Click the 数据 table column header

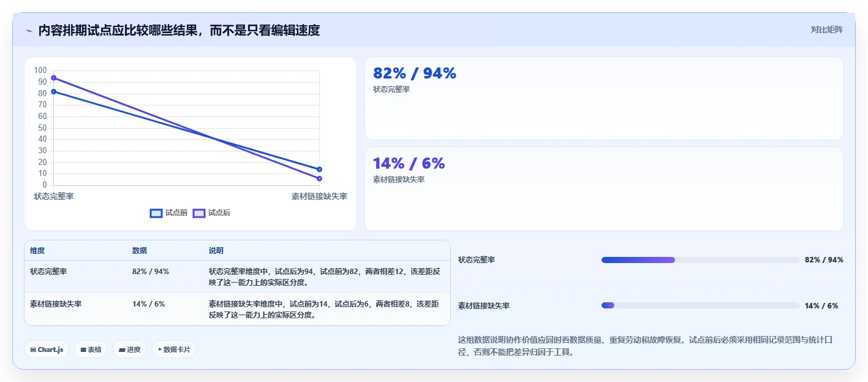pyautogui.click(x=140, y=251)
